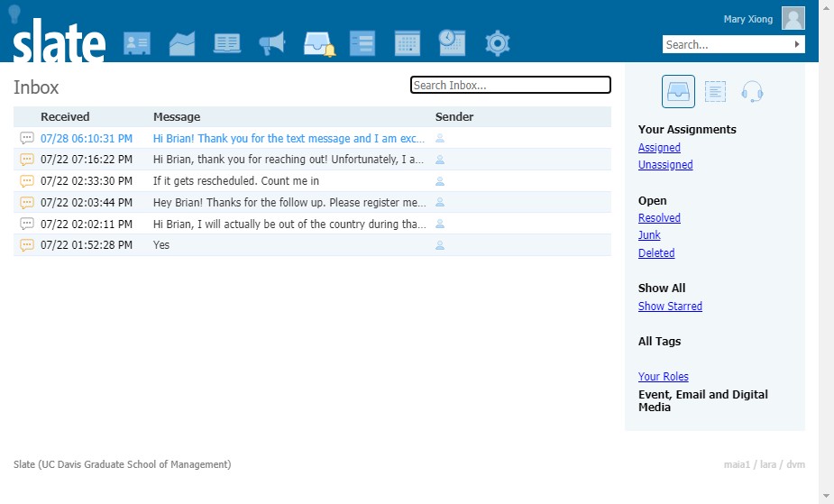Click the Search Inbox field
The image size is (834, 504).
tap(510, 85)
